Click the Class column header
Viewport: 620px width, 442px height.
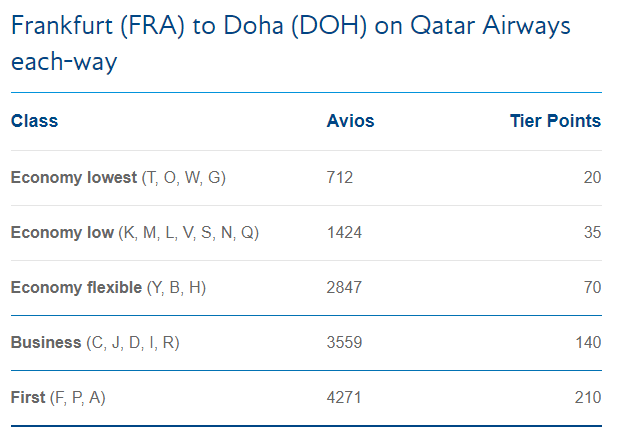pos(35,121)
